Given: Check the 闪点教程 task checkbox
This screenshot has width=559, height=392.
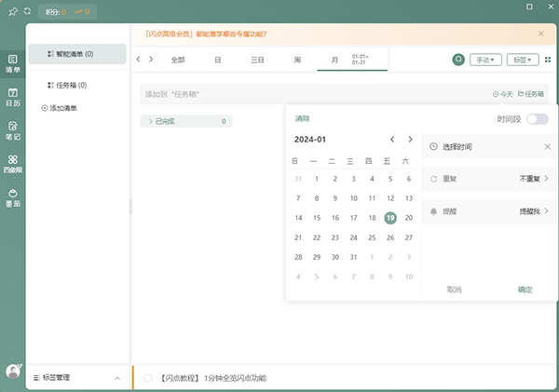Looking at the screenshot, I should tap(148, 378).
